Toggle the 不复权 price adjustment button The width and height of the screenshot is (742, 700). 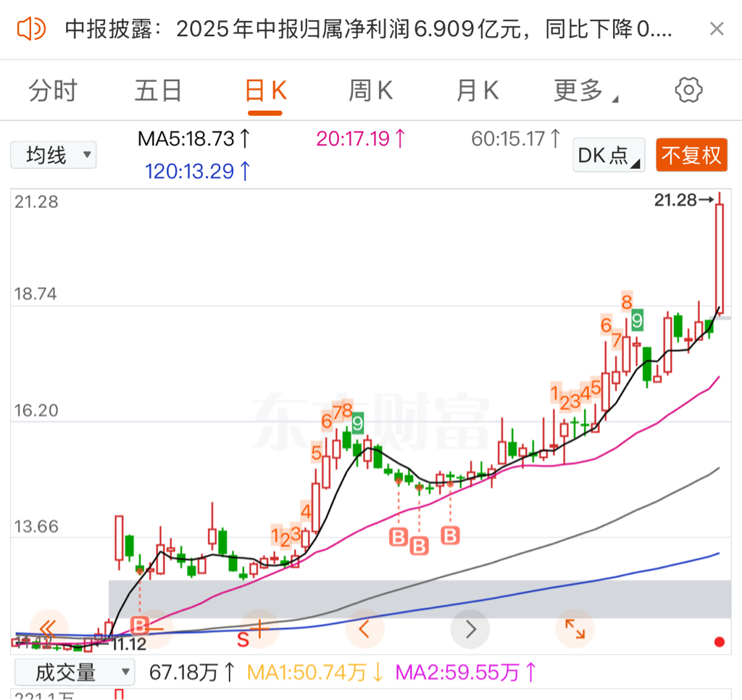[x=691, y=155]
